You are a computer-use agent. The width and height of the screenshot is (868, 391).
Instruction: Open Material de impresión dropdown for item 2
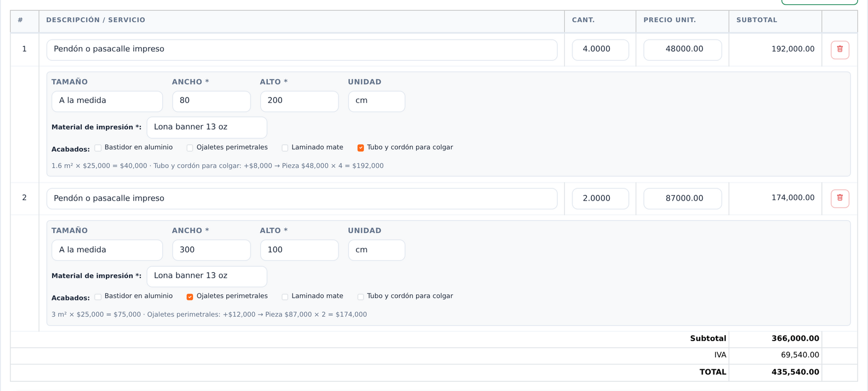pyautogui.click(x=207, y=276)
